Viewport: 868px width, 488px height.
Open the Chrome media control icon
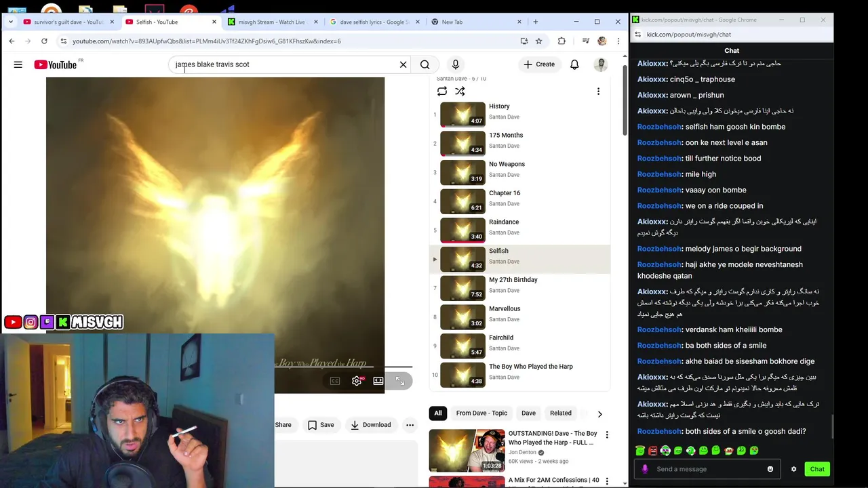click(x=585, y=41)
